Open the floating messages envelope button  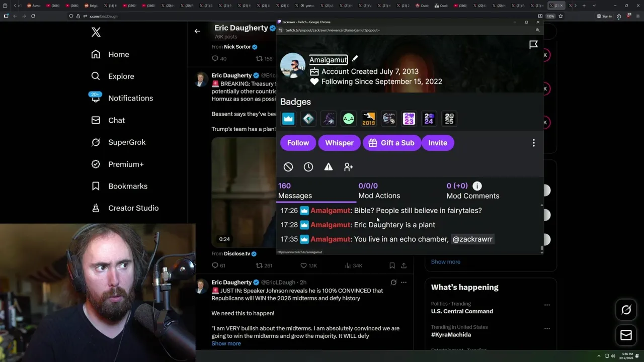(626, 335)
